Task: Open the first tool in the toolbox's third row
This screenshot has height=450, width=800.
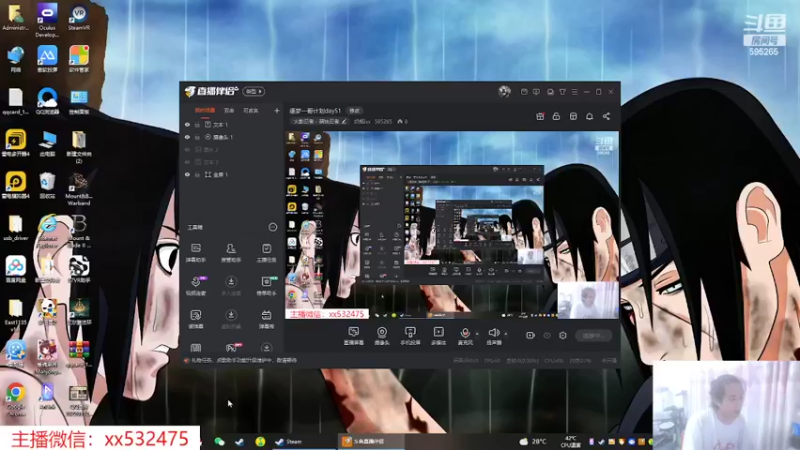Action: tap(195, 319)
